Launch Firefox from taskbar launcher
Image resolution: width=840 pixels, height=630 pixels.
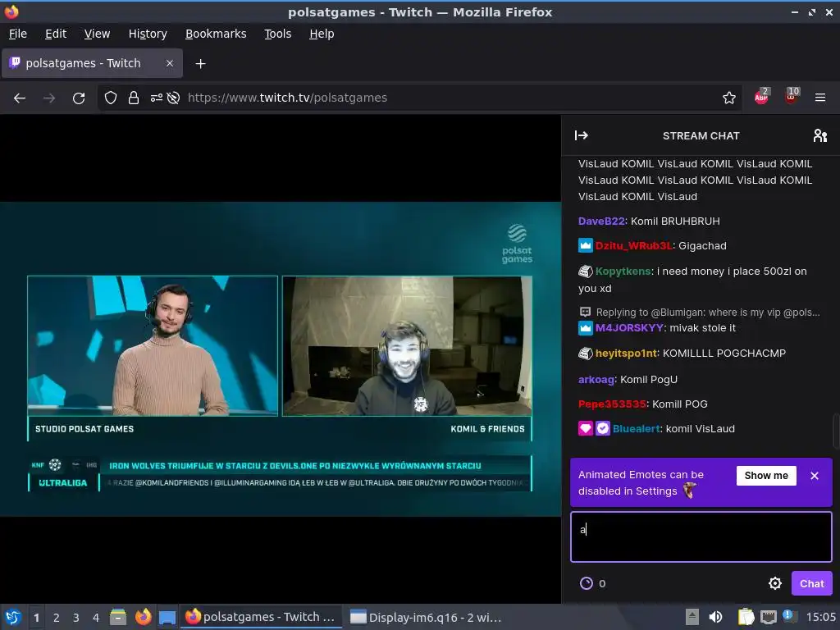point(143,617)
